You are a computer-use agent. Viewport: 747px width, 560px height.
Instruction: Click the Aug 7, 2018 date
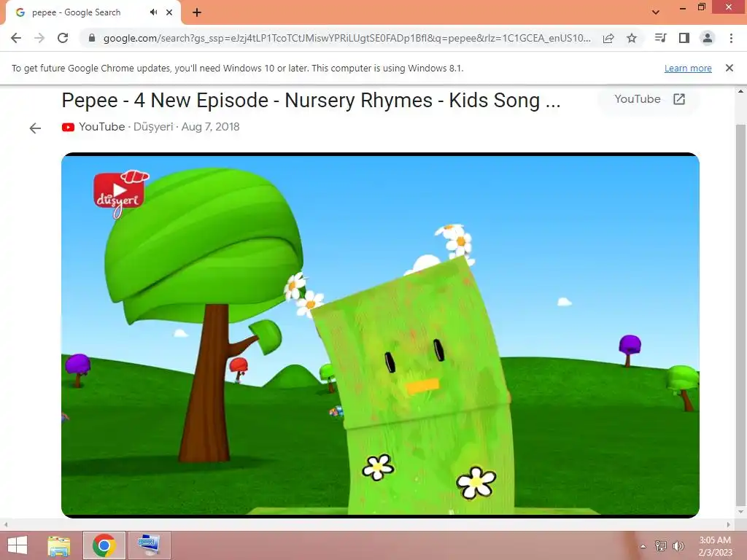pos(210,127)
